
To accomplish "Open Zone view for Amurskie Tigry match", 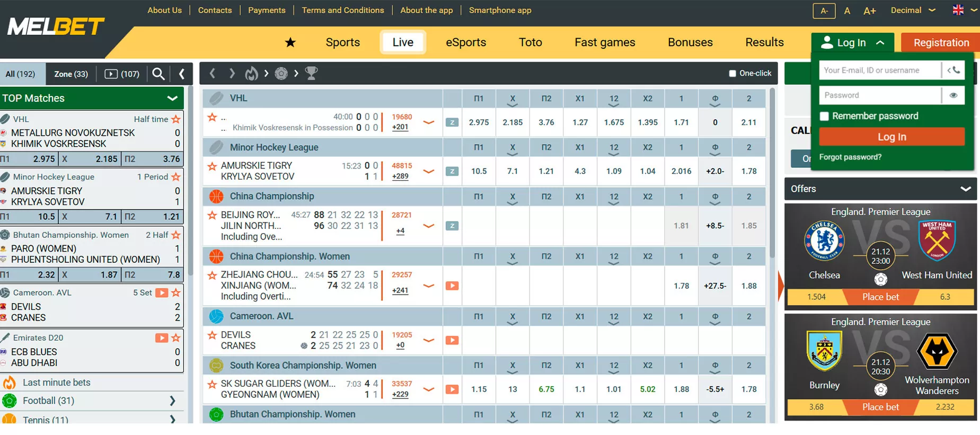I will point(452,171).
